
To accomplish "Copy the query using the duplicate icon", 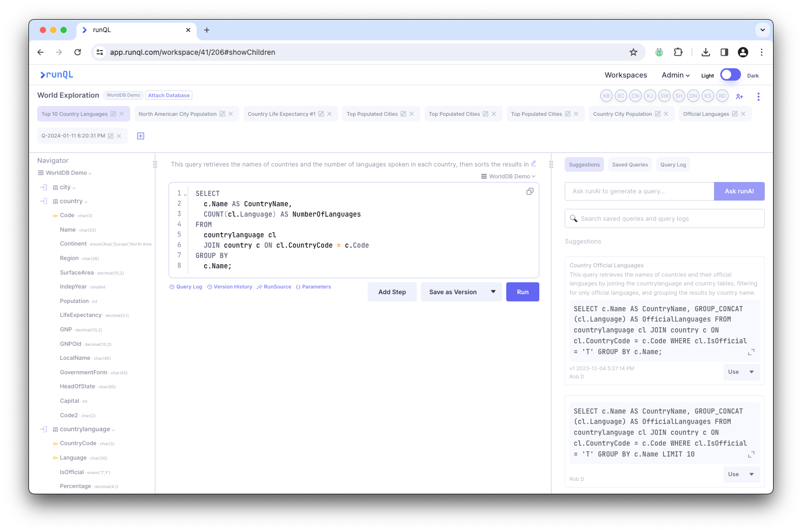I will tap(529, 191).
